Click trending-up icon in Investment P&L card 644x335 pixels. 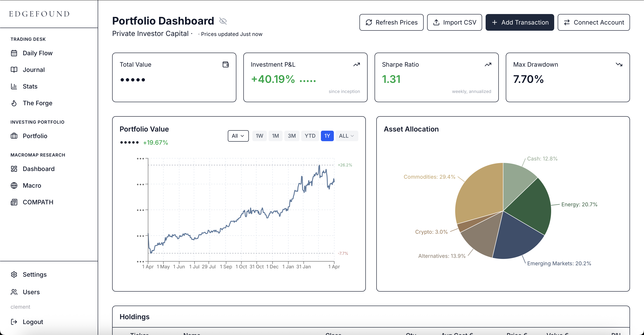pos(357,64)
